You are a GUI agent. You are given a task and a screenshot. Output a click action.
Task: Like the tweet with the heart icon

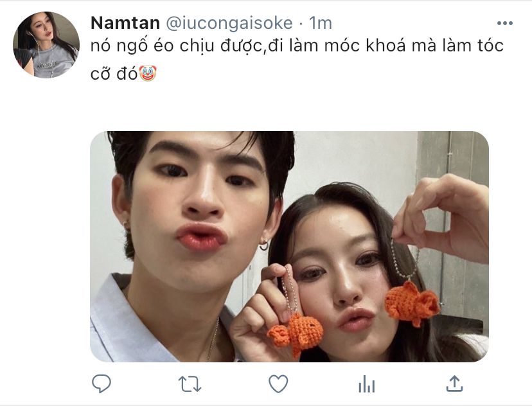(x=278, y=384)
